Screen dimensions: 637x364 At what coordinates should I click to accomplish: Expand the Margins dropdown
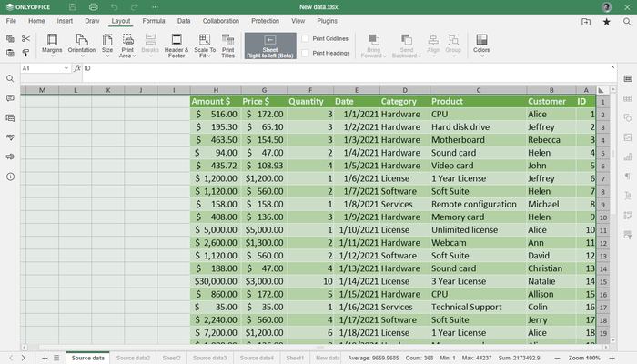coord(52,45)
